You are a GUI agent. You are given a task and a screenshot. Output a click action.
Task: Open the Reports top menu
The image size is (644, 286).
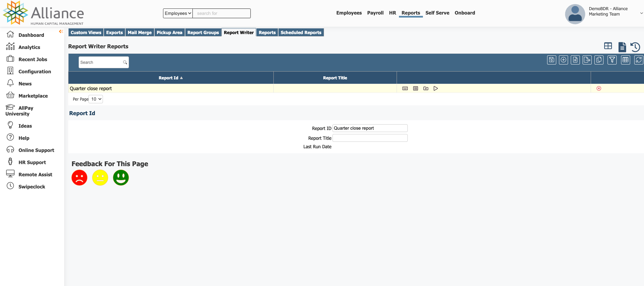click(x=411, y=13)
